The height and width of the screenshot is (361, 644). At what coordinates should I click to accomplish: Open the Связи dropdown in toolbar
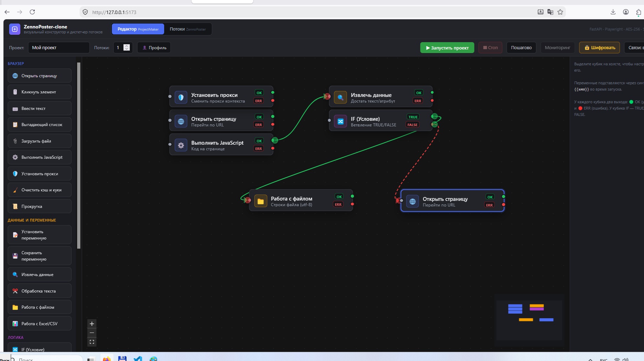tap(634, 47)
